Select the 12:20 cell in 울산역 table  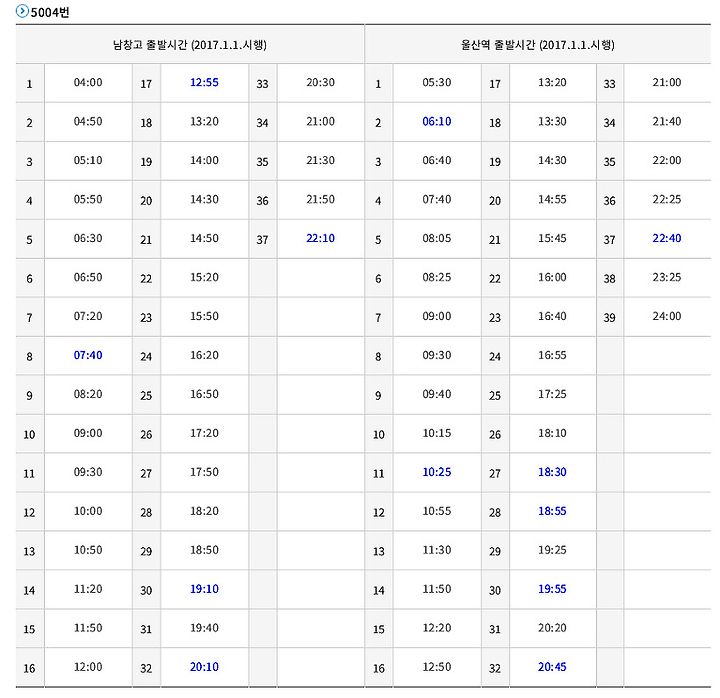click(x=437, y=628)
